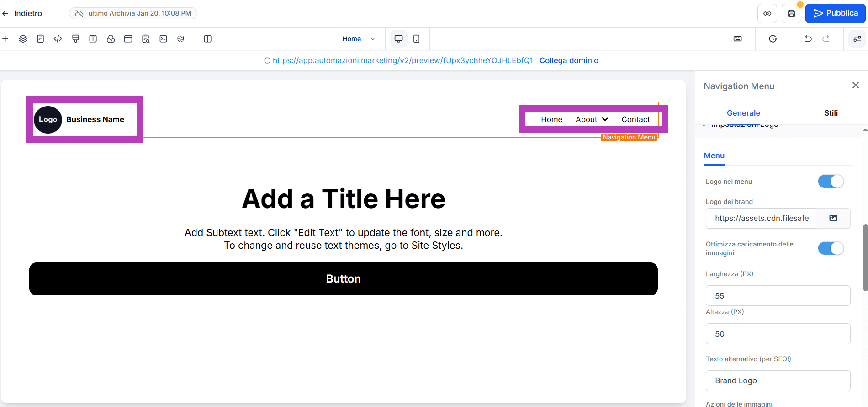
Task: Select the Add a Title Here heading
Action: (344, 199)
